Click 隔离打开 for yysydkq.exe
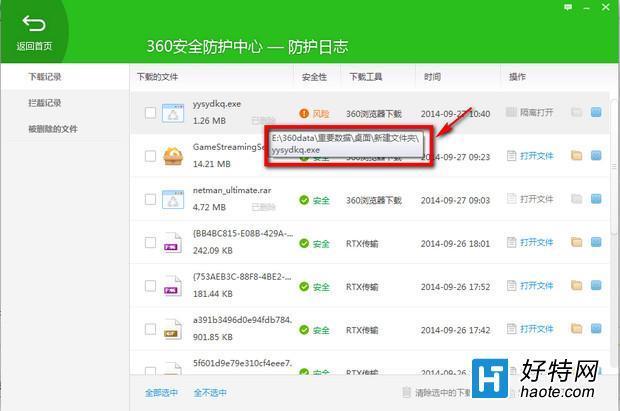The height and width of the screenshot is (411, 620). (530, 112)
